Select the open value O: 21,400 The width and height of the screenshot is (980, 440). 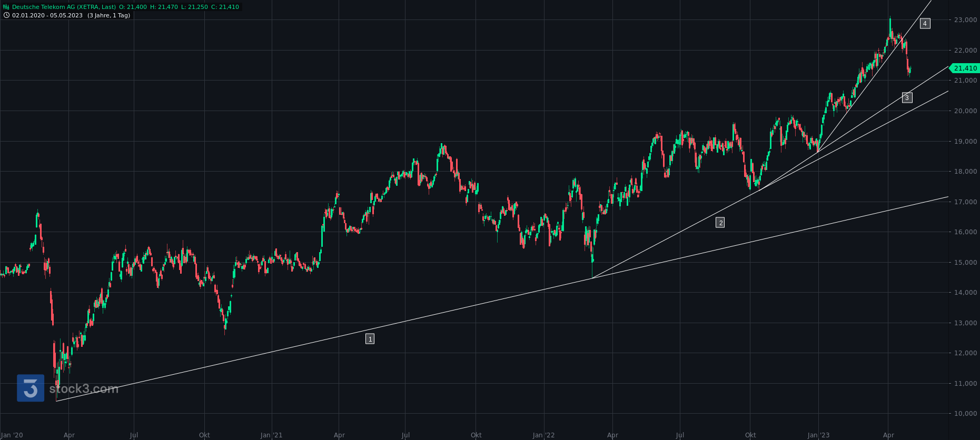click(133, 7)
